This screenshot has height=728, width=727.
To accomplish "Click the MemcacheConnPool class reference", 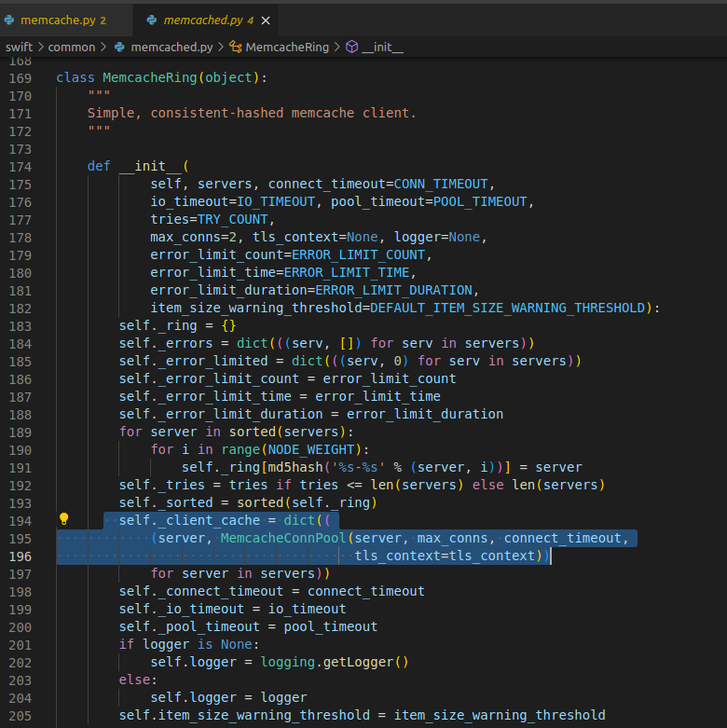I will pyautogui.click(x=284, y=538).
